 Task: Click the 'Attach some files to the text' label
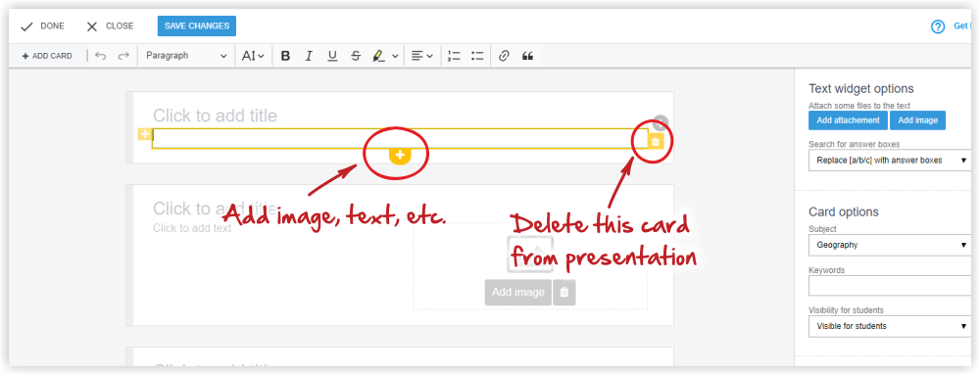[859, 106]
